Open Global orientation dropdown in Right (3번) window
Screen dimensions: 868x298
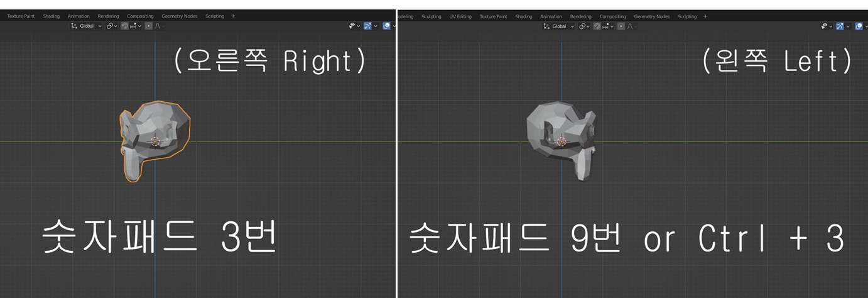click(86, 26)
